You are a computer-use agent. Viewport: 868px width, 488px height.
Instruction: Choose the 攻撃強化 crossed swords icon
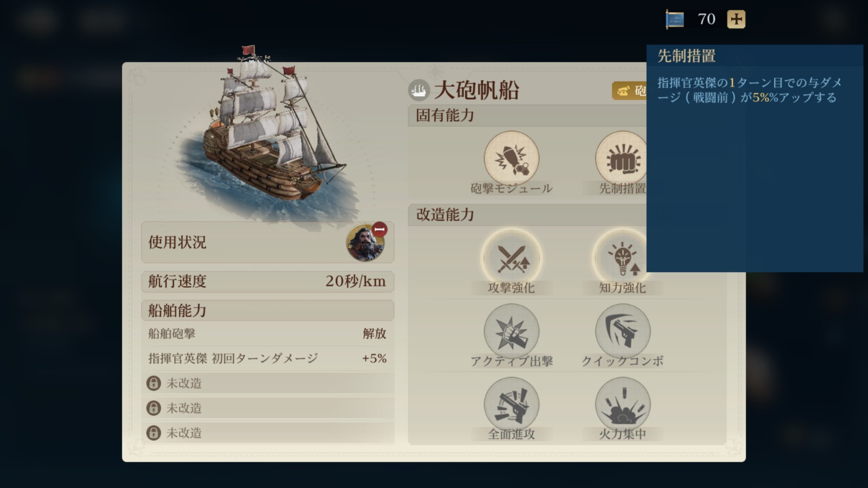511,258
